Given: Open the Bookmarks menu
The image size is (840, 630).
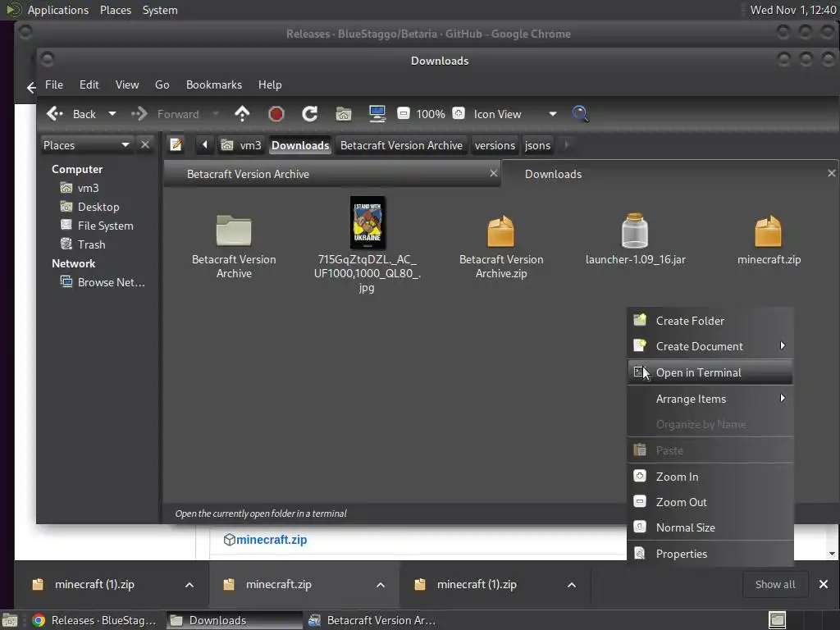Looking at the screenshot, I should [214, 84].
